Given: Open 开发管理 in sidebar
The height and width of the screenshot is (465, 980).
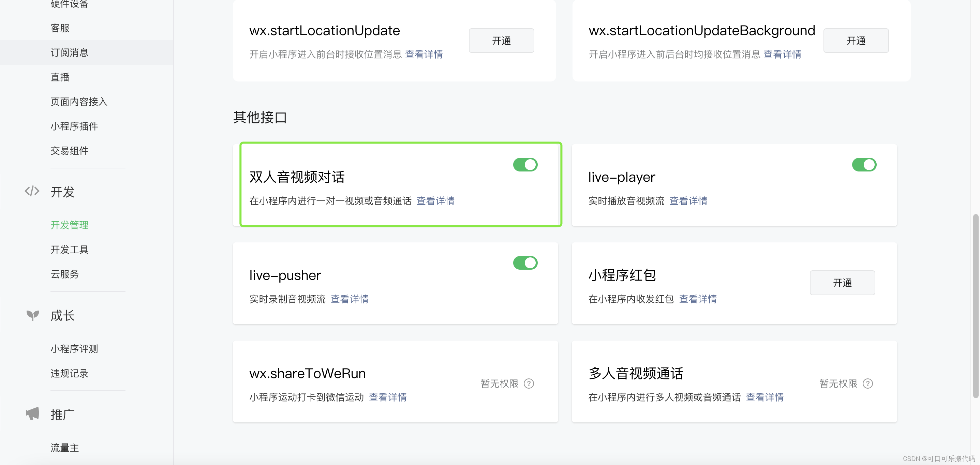Looking at the screenshot, I should click(70, 225).
